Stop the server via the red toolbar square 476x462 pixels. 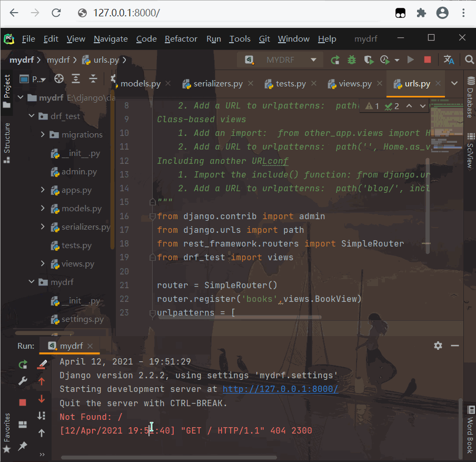click(x=428, y=60)
